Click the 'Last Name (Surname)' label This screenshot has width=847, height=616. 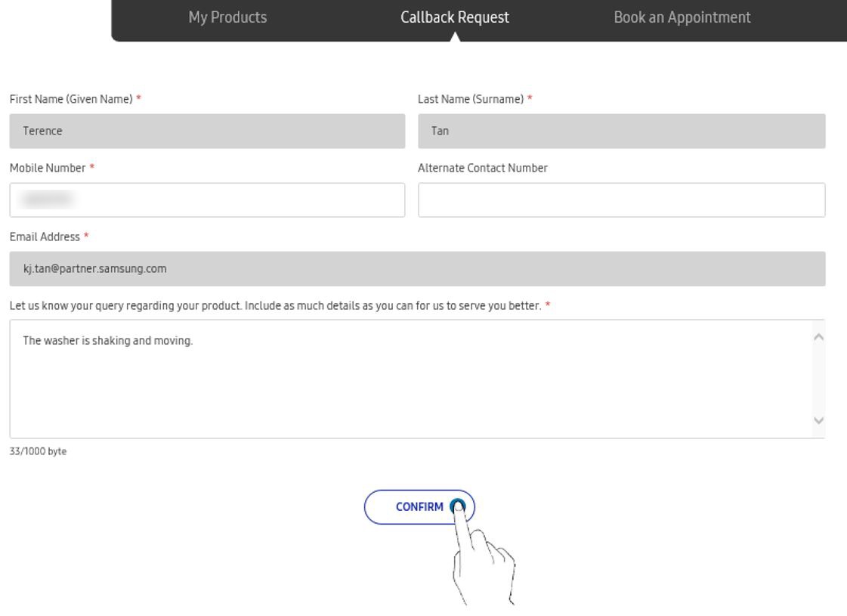471,99
